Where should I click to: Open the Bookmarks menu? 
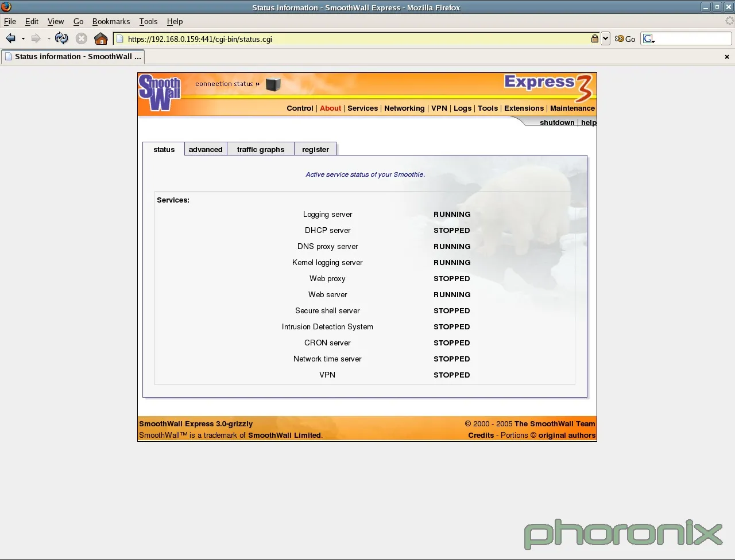(111, 21)
